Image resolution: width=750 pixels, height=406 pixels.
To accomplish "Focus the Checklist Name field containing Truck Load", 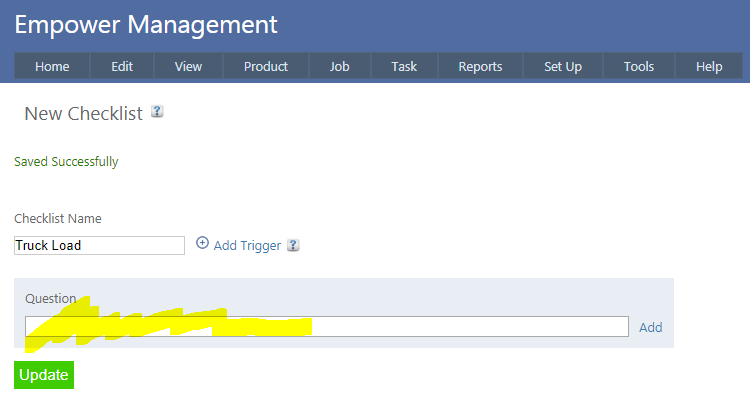I will click(x=99, y=245).
